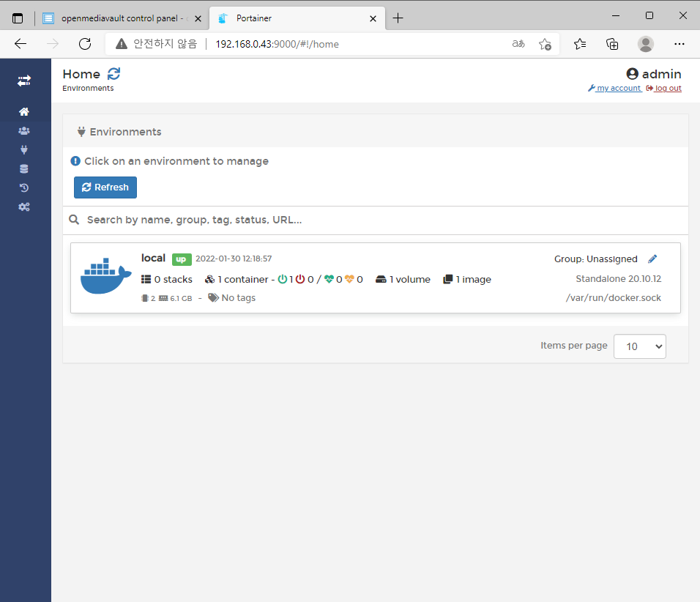Click the admin user icon

[x=632, y=74]
